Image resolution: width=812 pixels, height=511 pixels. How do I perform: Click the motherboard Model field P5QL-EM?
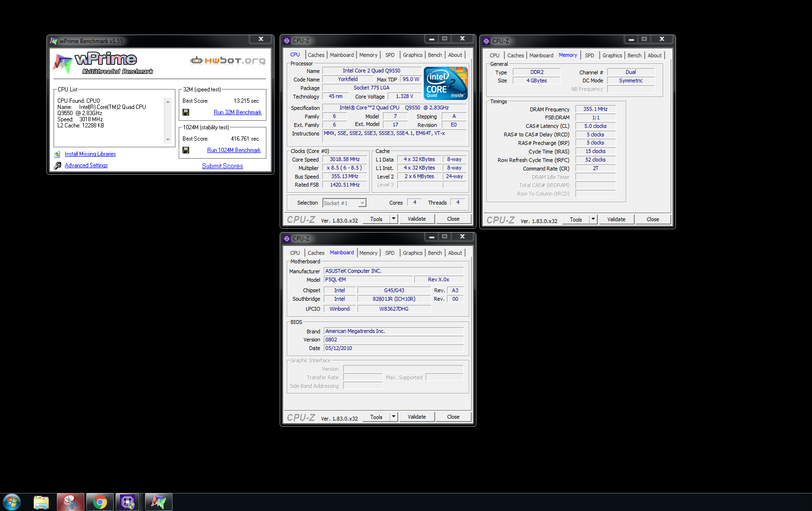[367, 280]
